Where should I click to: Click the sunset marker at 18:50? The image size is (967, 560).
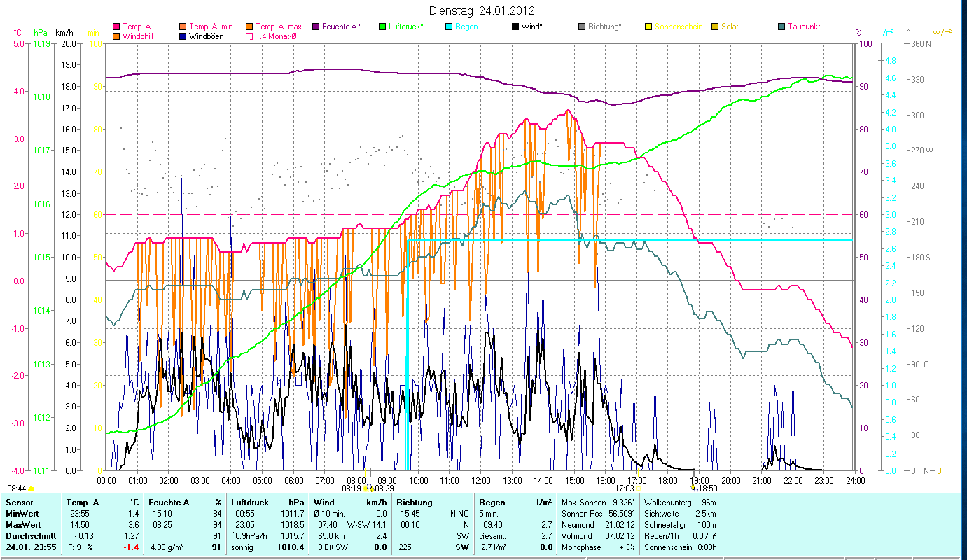point(694,488)
